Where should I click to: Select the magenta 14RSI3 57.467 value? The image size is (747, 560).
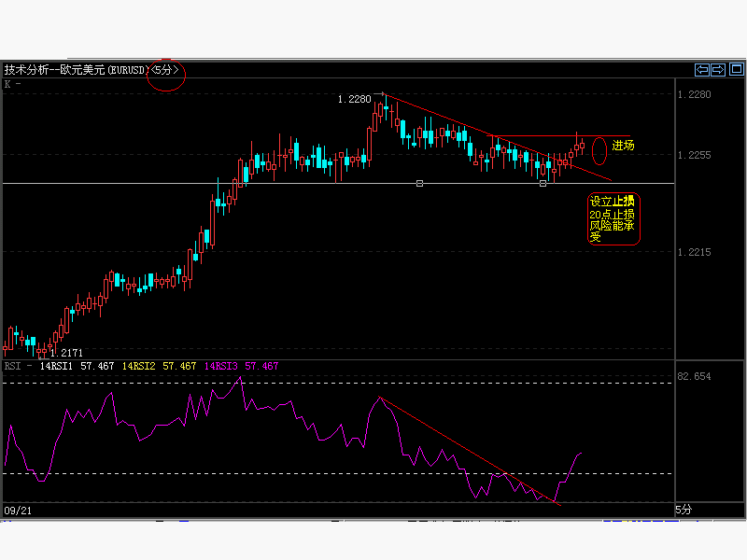click(242, 366)
